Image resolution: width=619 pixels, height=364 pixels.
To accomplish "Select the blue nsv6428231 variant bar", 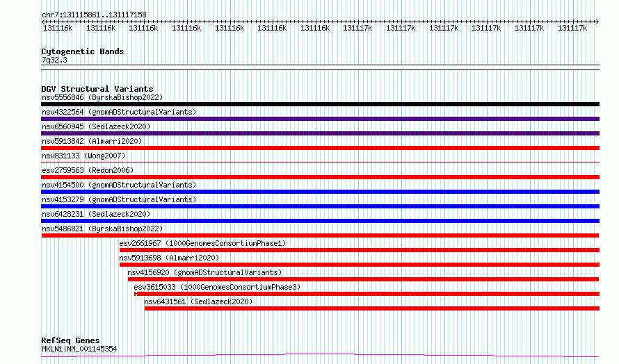I will coord(320,221).
